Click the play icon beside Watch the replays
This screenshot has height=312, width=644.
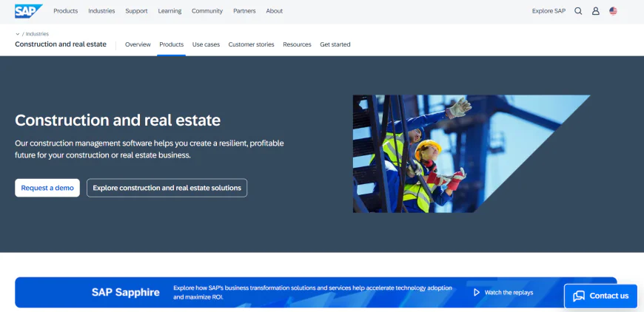point(477,292)
